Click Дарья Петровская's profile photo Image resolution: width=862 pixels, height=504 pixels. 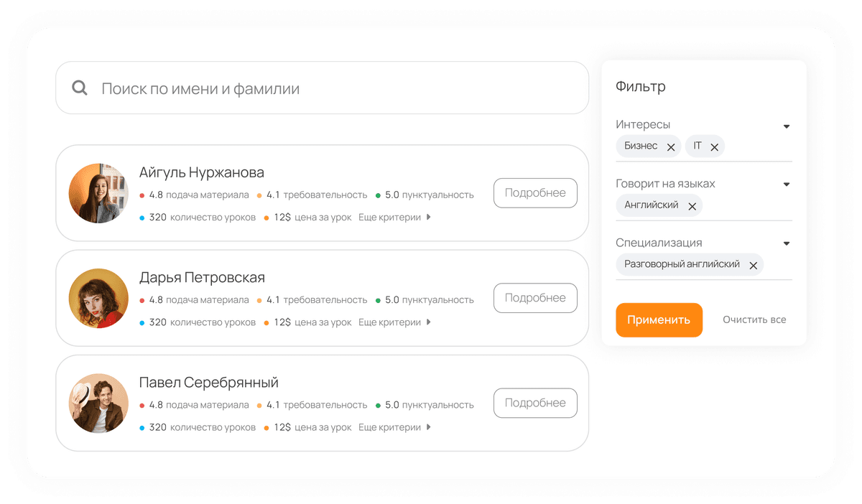[x=98, y=297]
